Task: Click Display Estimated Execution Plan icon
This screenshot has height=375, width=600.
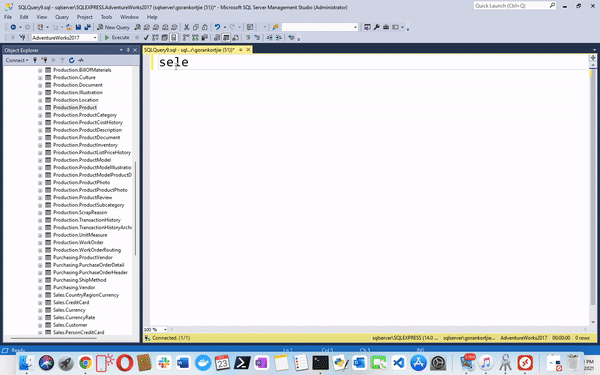Action: (155, 38)
